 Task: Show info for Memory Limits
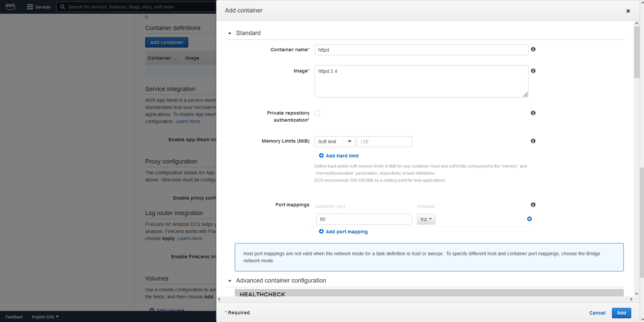click(x=533, y=141)
